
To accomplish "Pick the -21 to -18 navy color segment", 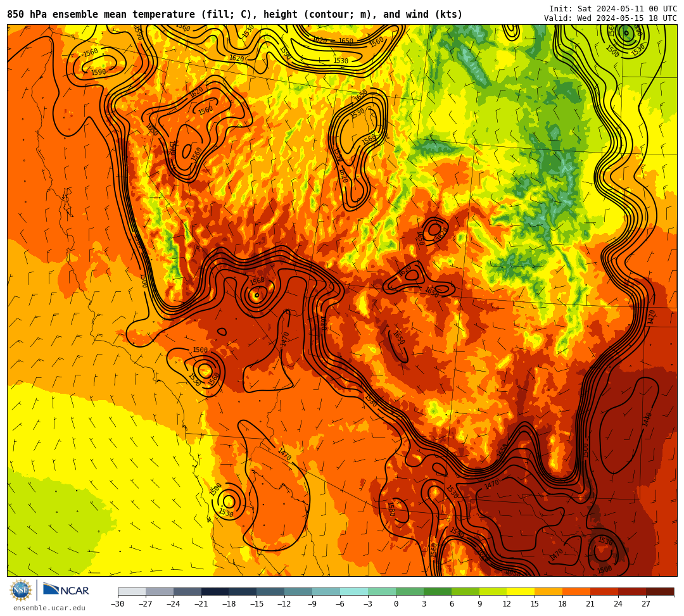I will pos(215,591).
